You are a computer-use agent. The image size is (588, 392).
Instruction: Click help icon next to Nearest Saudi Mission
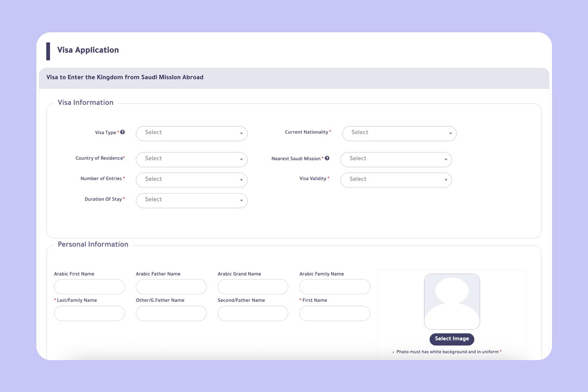click(327, 158)
